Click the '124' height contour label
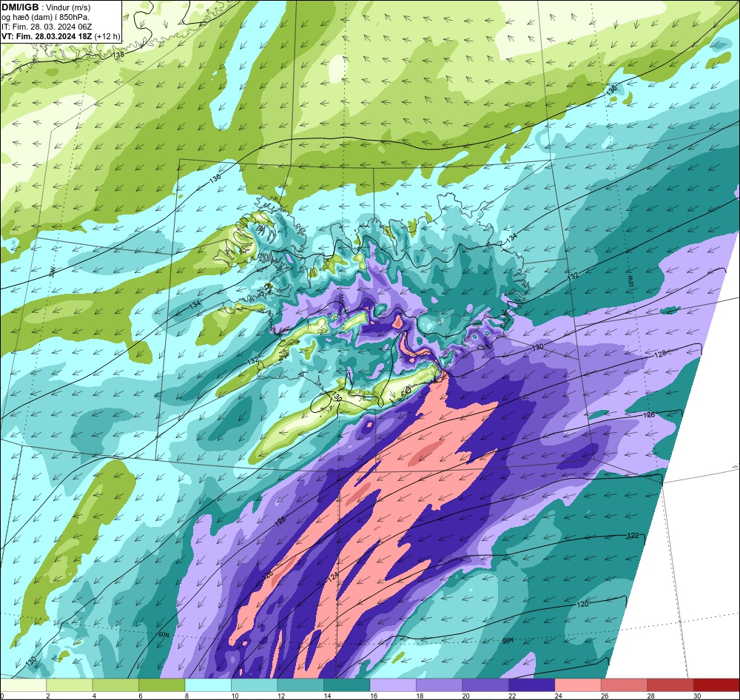Viewport: 740px width, 700px height. [x=333, y=577]
